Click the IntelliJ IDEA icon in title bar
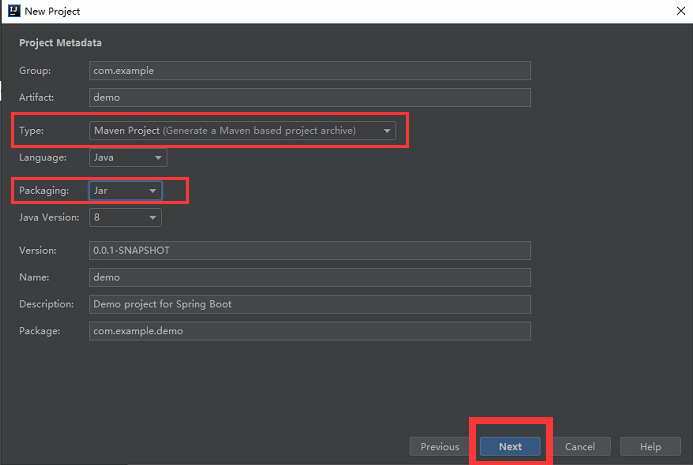693x465 pixels. [14, 11]
